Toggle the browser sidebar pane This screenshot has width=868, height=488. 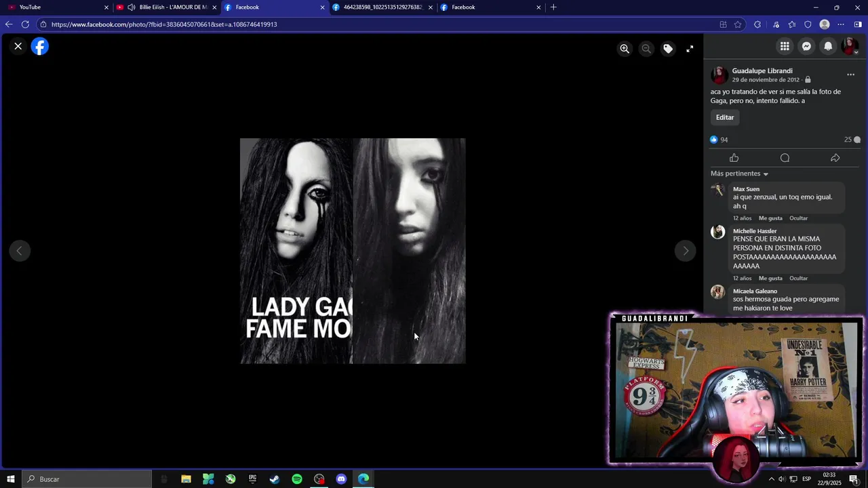858,24
